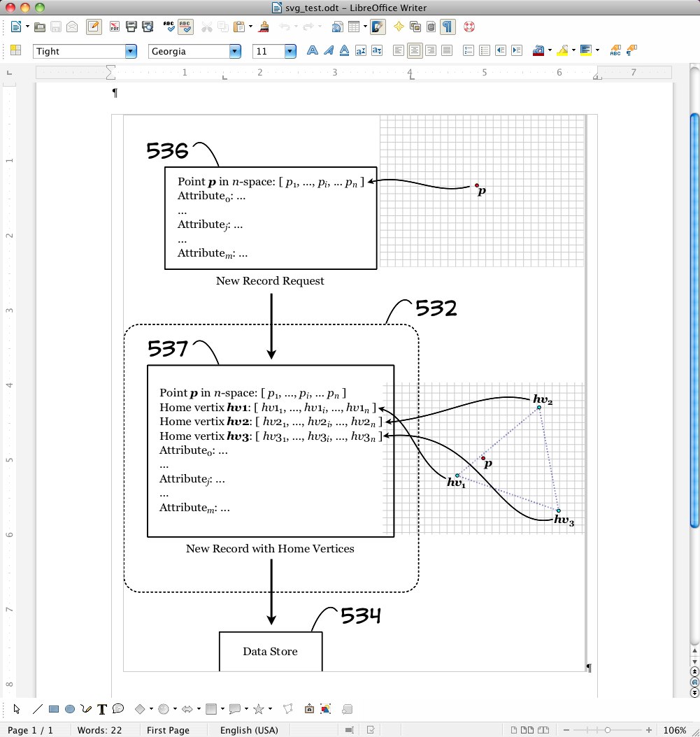Toggle Edit File mode button
The image size is (700, 737).
tap(94, 27)
